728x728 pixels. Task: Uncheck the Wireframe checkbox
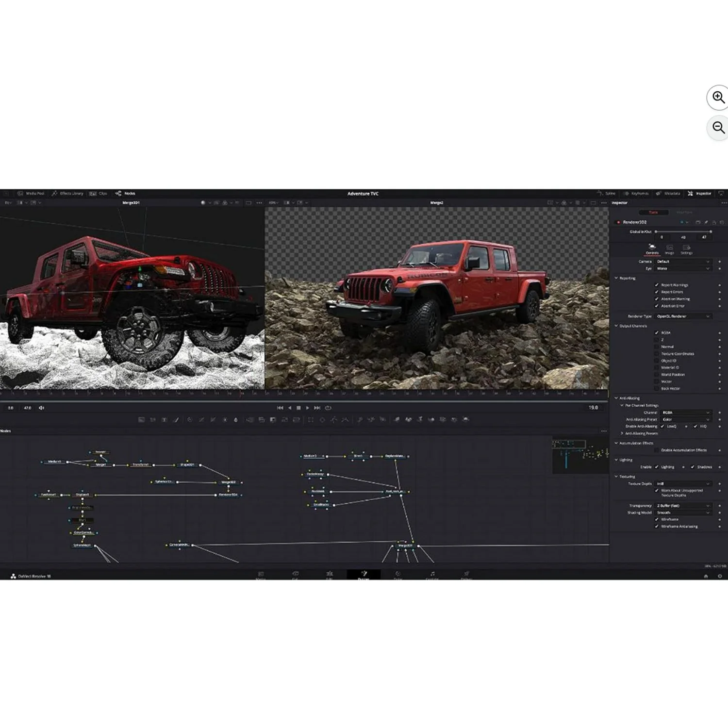[657, 519]
